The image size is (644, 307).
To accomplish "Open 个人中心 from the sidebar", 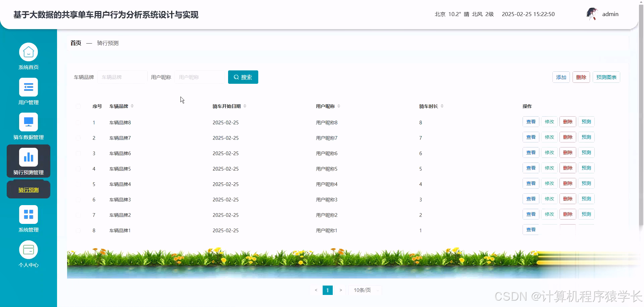I will tap(29, 254).
